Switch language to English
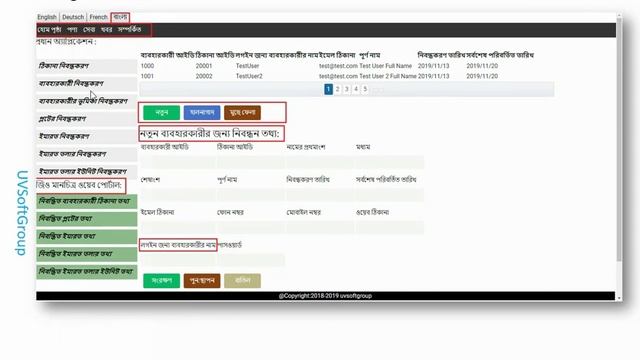The image size is (640, 360). [47, 17]
